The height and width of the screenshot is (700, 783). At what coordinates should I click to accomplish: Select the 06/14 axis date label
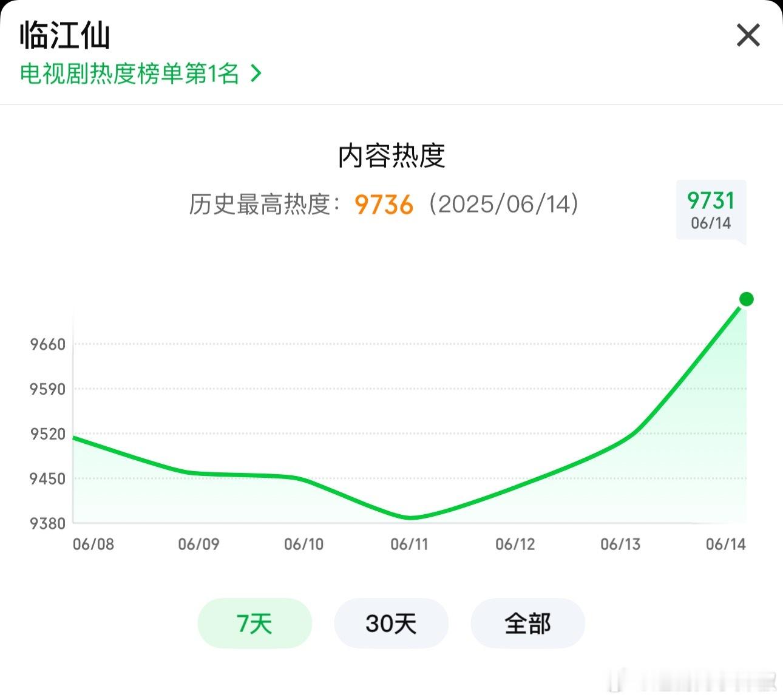(x=726, y=544)
